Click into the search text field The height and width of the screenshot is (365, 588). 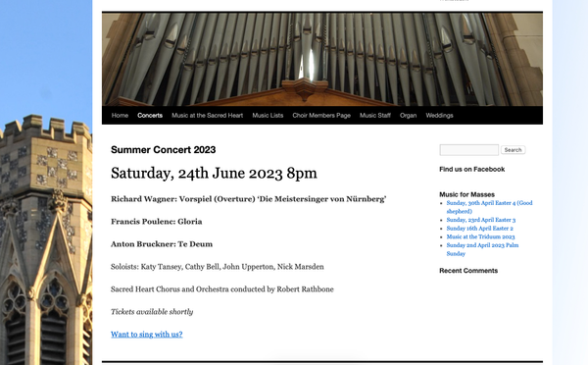(x=468, y=150)
